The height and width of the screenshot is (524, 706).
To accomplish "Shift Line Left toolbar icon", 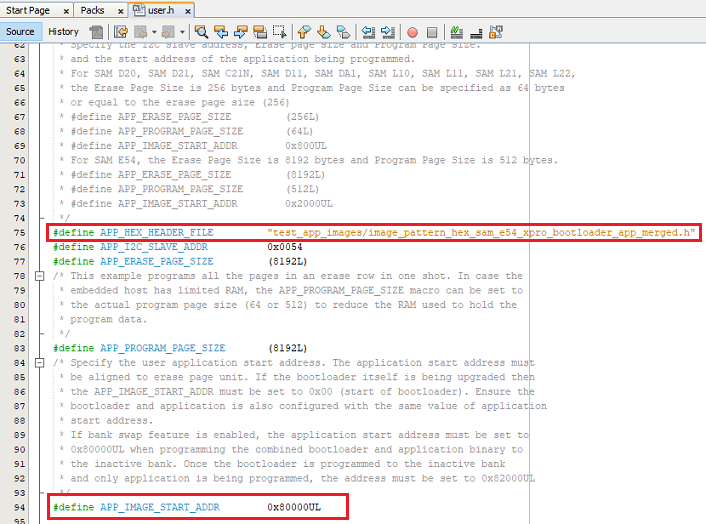I will pyautogui.click(x=368, y=32).
